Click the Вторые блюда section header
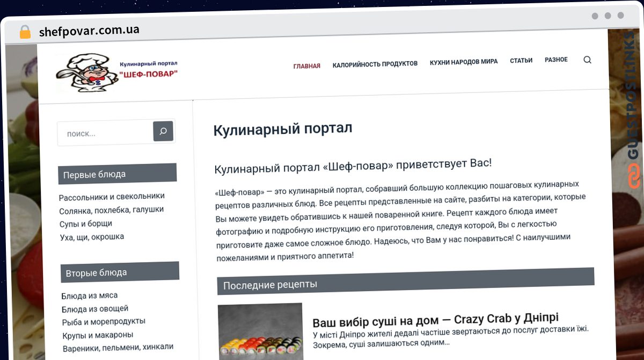Image resolution: width=644 pixels, height=360 pixels. point(120,272)
